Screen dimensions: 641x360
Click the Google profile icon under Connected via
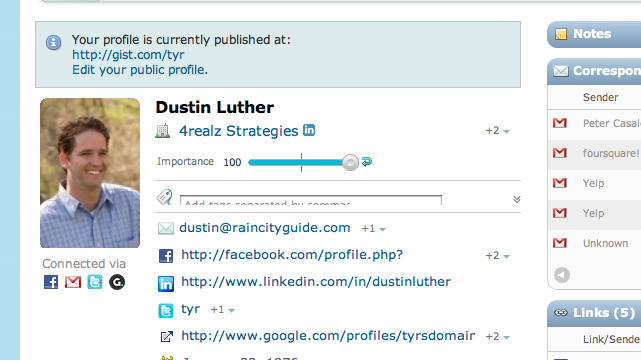(x=117, y=282)
